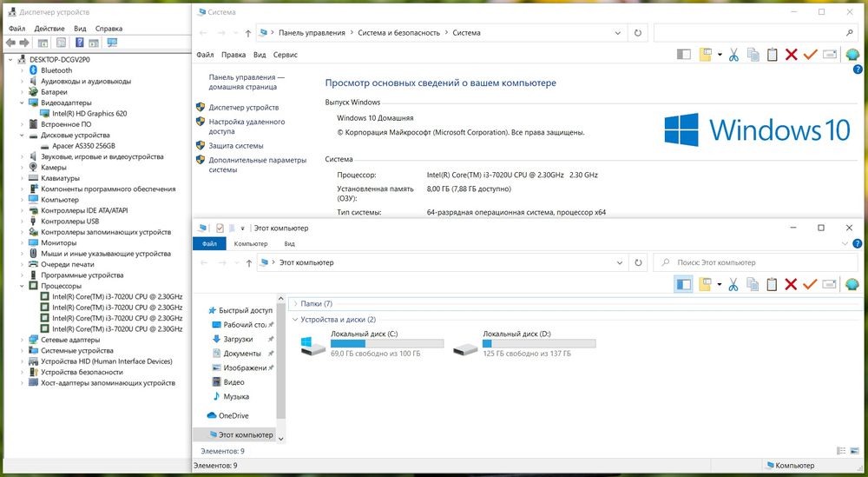Click the Rename icon in This PC toolbar
This screenshot has width=868, height=477.
(x=829, y=285)
